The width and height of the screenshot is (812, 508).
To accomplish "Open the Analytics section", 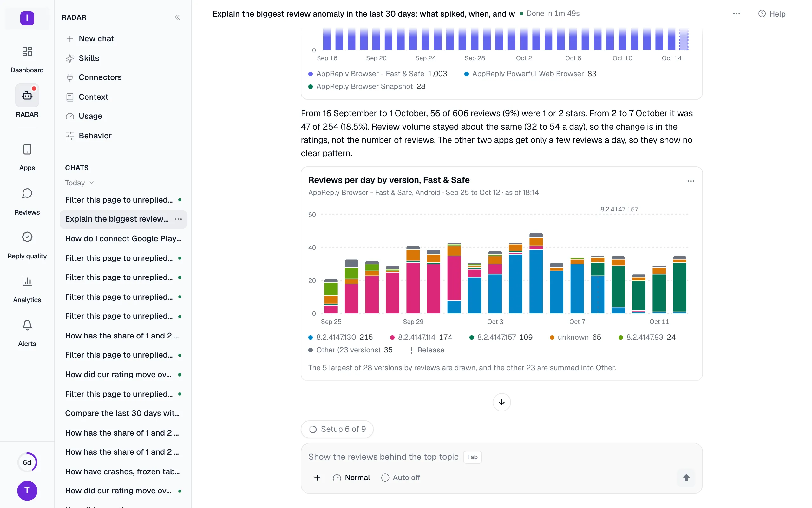I will 27,289.
